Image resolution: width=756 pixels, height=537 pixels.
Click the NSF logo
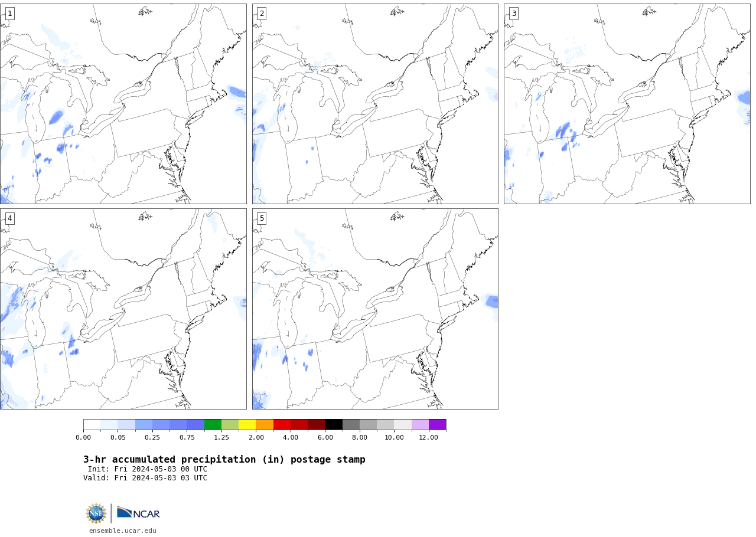(x=96, y=513)
